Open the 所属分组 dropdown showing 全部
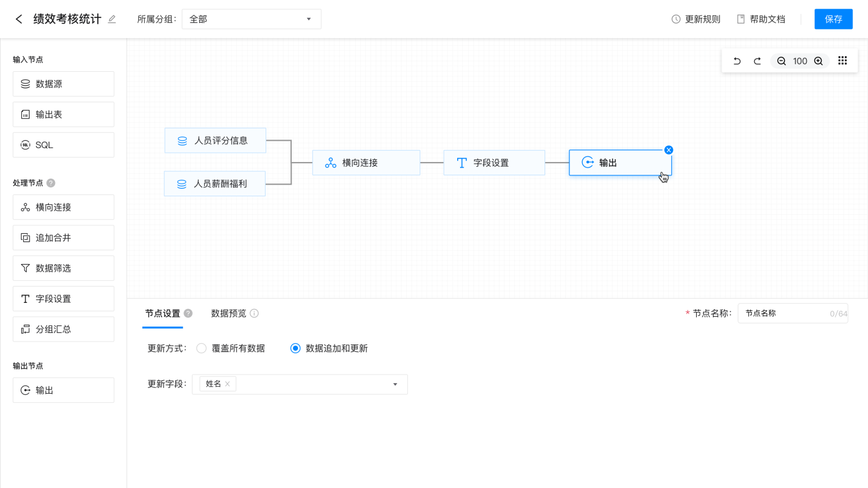Screen dimensions: 868x488 (251, 19)
